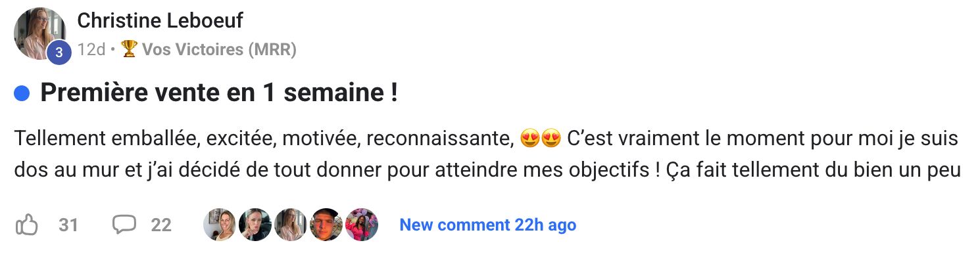
Task: Click the 22 comments count
Action: (161, 225)
